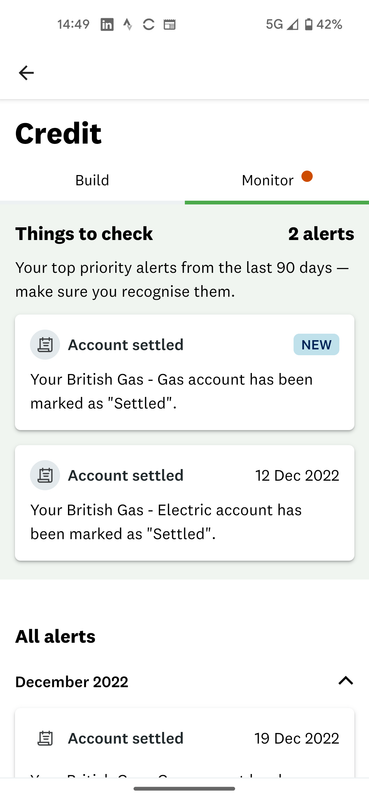
Task: Tap the document icon on the 19 Dec 2022 alert
Action: click(45, 738)
